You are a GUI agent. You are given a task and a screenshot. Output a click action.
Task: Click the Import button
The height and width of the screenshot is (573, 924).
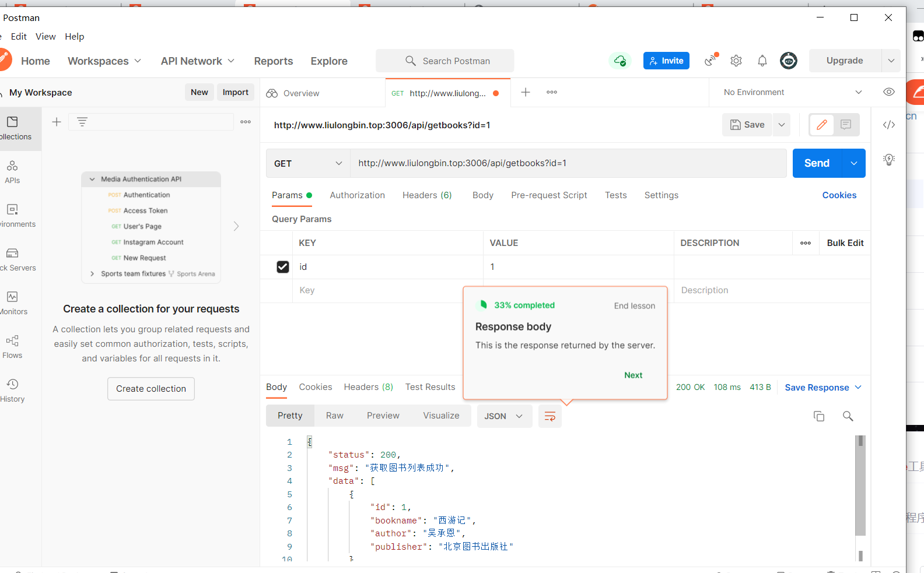236,92
